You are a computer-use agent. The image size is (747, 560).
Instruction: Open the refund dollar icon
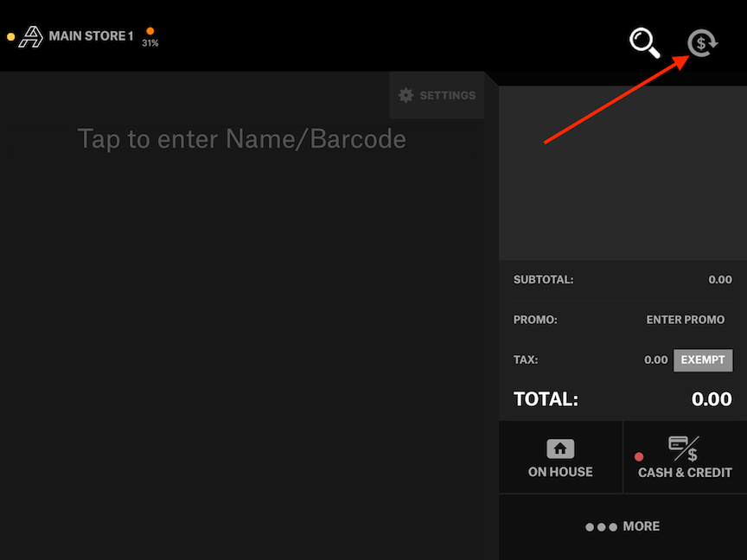[x=702, y=43]
